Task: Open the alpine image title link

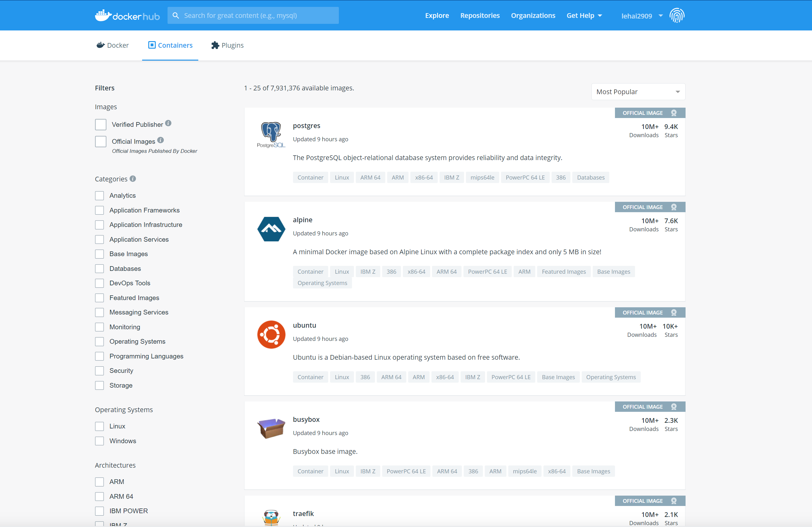Action: click(302, 220)
